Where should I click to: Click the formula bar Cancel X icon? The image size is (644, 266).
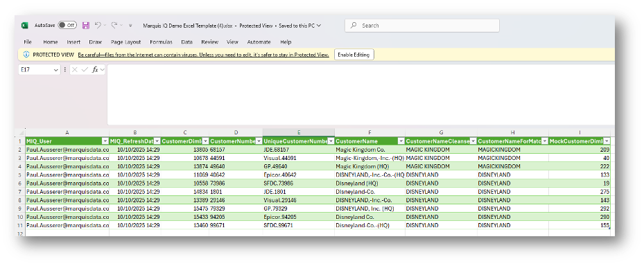pos(74,70)
